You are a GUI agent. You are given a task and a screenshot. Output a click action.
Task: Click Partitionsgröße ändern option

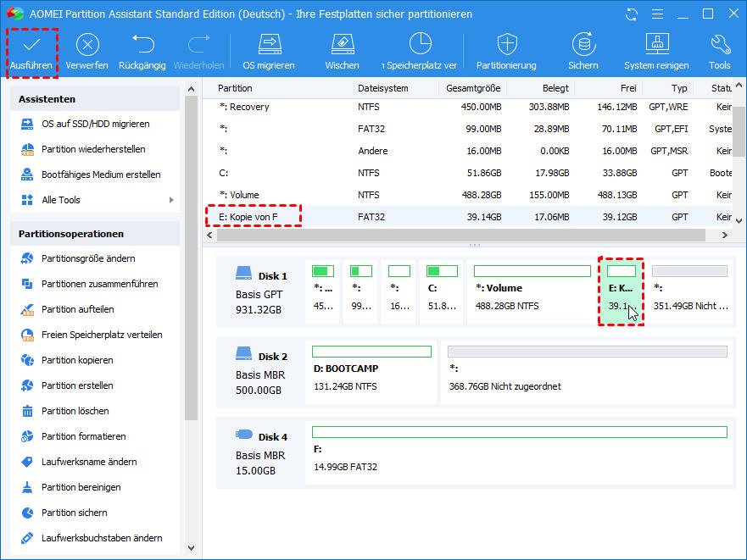click(88, 258)
